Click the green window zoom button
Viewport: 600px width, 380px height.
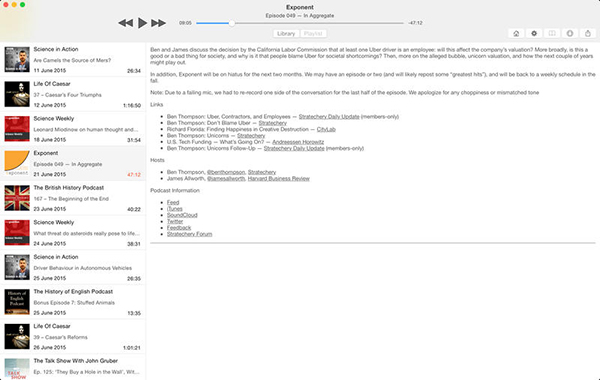[x=23, y=5]
